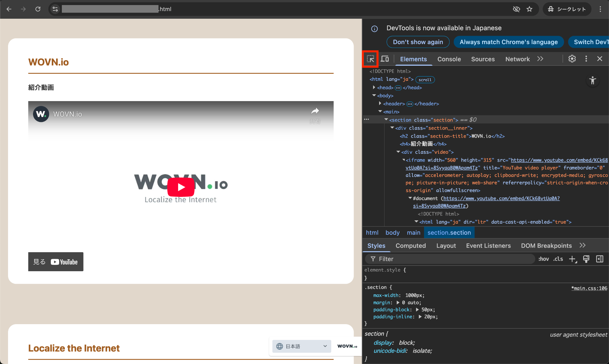Open DevTools settings gear
The image size is (609, 364).
[x=572, y=59]
